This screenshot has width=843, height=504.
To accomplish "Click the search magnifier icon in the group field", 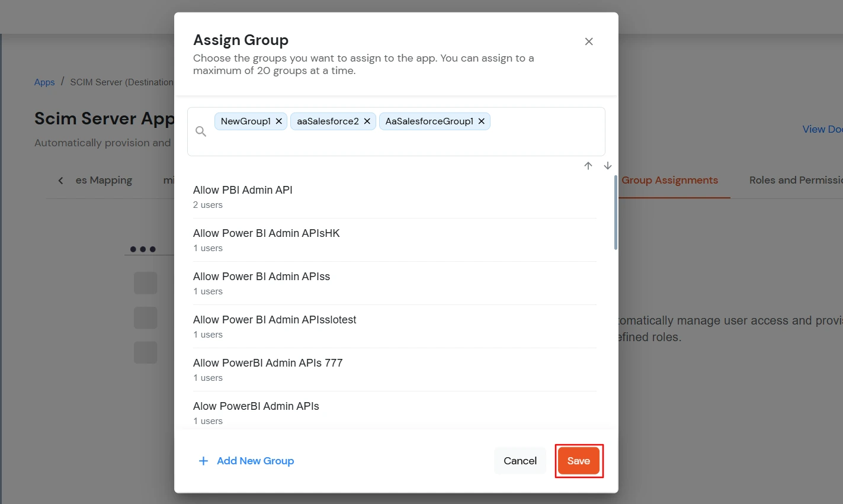I will [201, 131].
